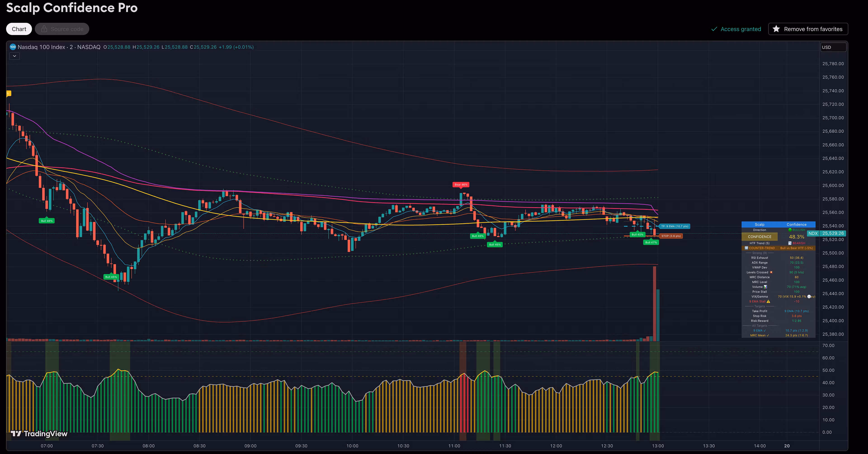Click the gold CONFIDENCE label cell
The height and width of the screenshot is (454, 868).
click(759, 236)
